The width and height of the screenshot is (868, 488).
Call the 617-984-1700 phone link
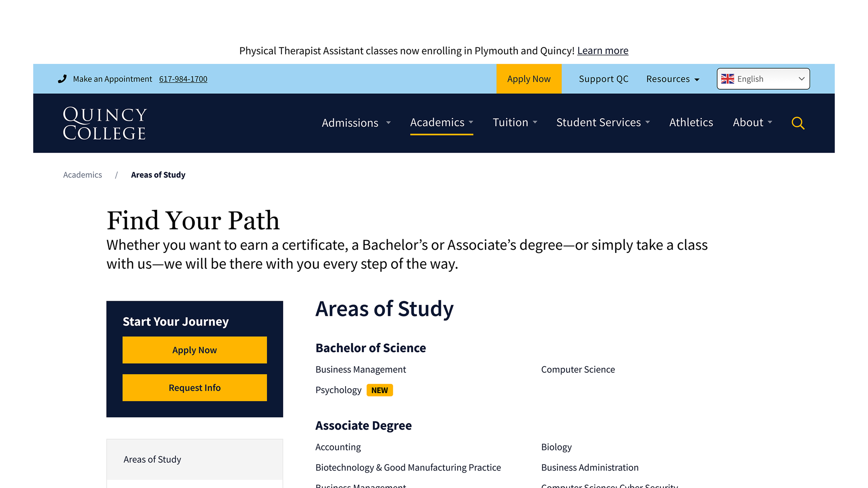(183, 79)
